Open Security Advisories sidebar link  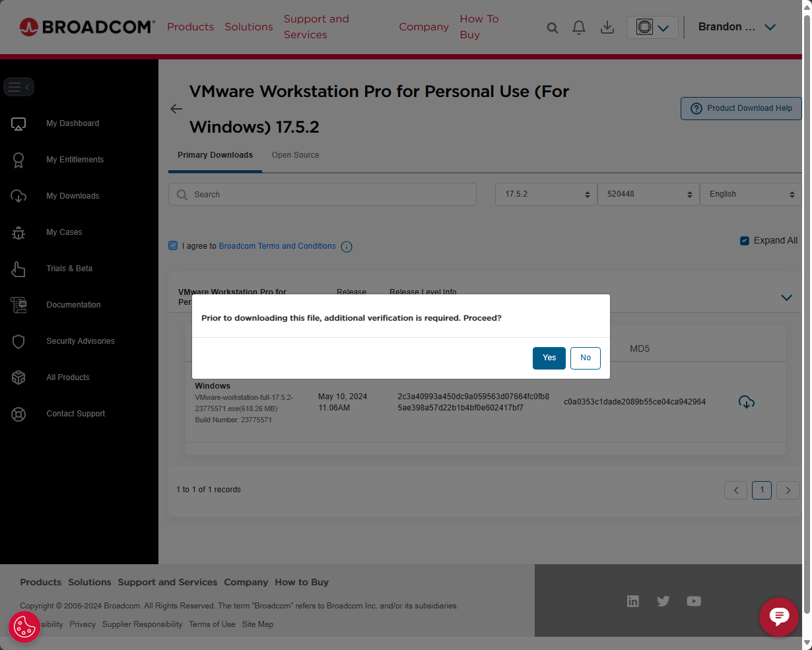pyautogui.click(x=81, y=341)
